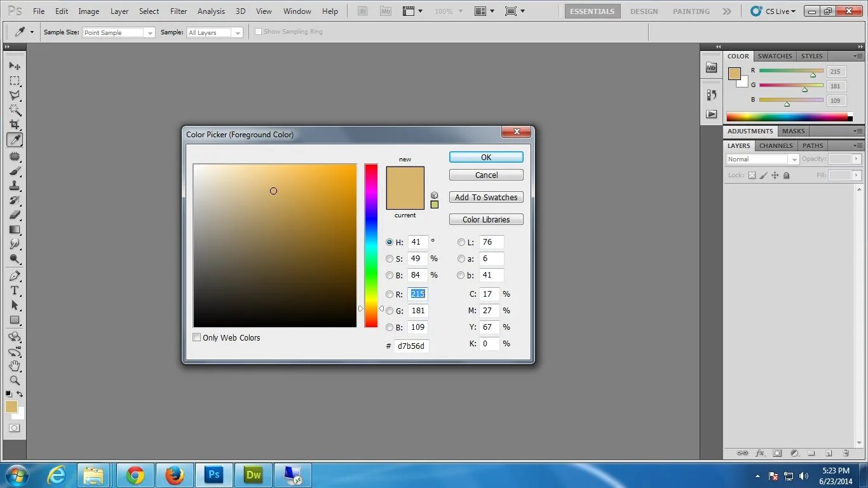The image size is (868, 488).
Task: Select the Dodge tool
Action: (15, 259)
